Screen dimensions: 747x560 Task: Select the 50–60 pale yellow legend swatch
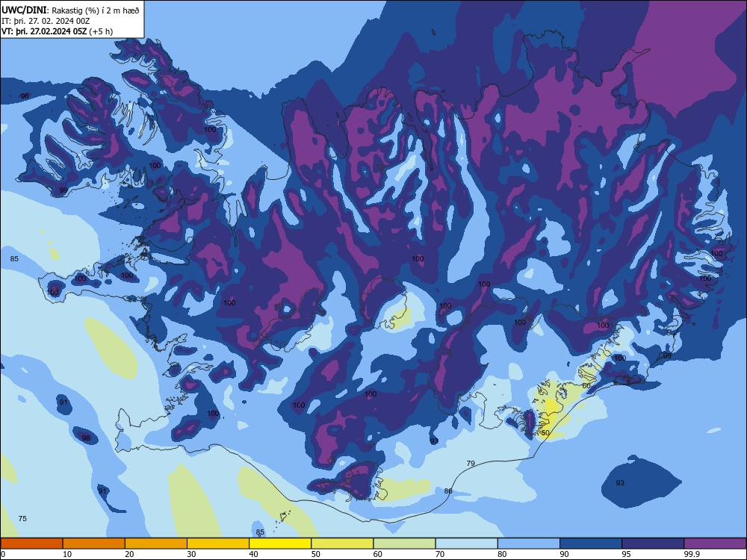[342, 544]
